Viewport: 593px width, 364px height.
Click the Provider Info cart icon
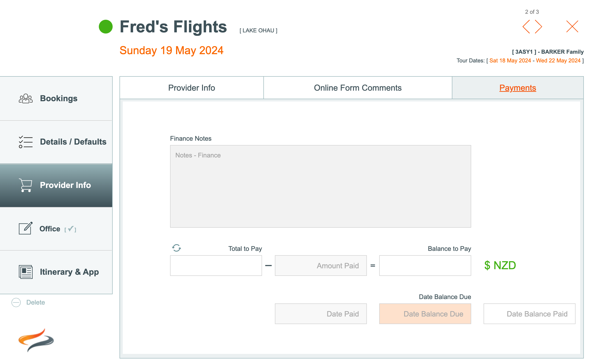tap(26, 185)
